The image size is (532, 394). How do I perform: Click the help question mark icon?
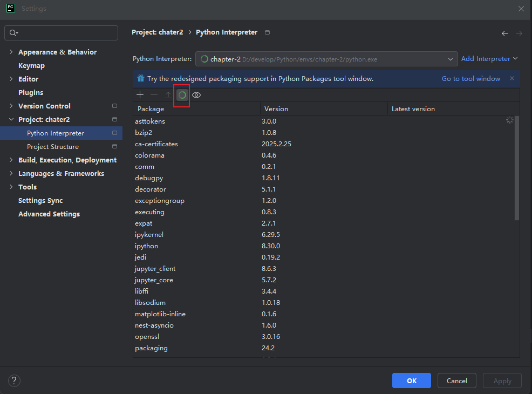15,381
